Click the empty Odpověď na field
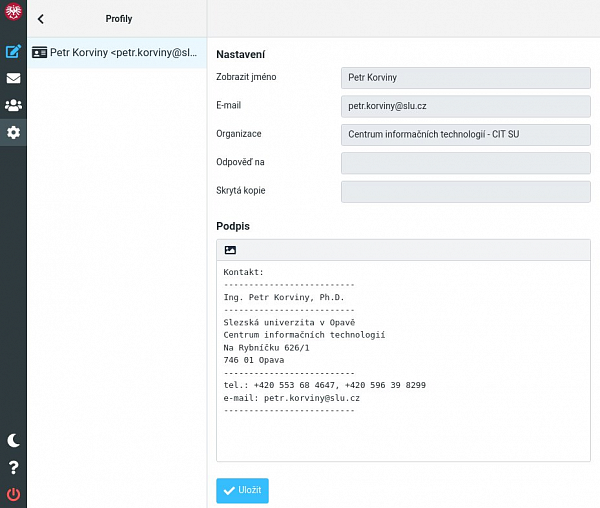Image resolution: width=600 pixels, height=508 pixels. 466,163
